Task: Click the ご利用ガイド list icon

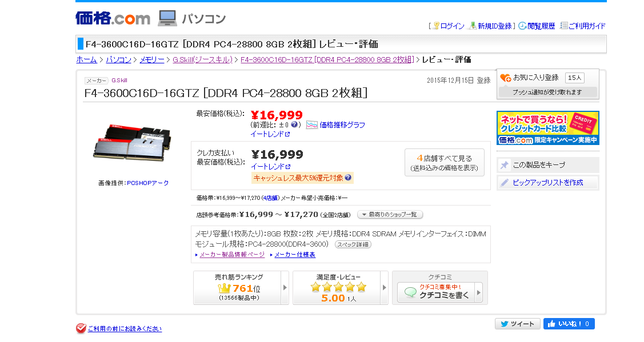Action: (x=564, y=26)
